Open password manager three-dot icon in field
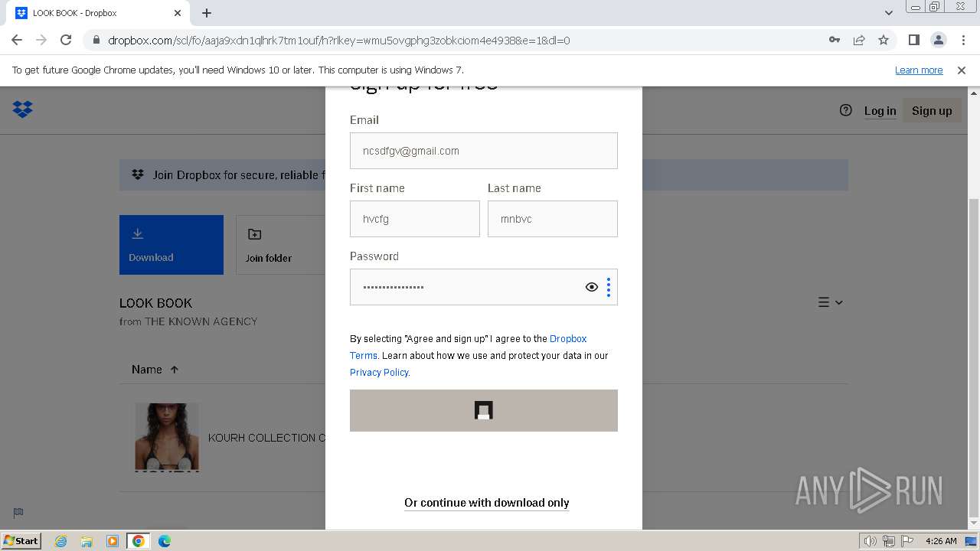 (x=609, y=287)
